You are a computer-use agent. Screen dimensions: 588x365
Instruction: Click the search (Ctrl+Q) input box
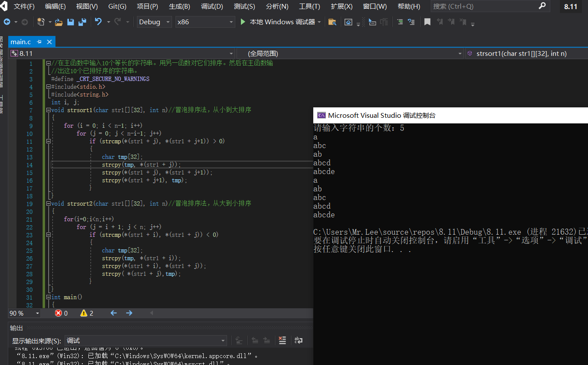[490, 6]
